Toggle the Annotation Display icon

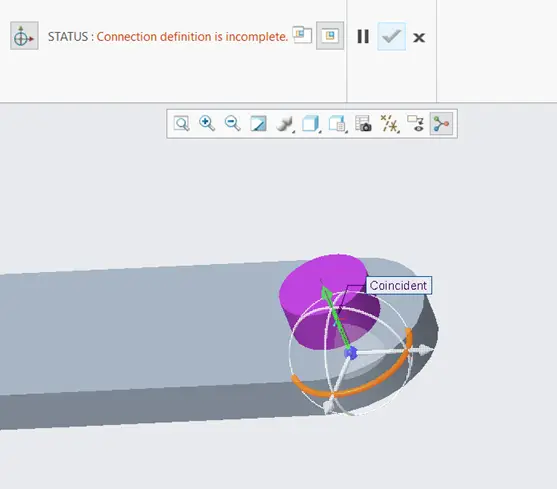pos(415,124)
